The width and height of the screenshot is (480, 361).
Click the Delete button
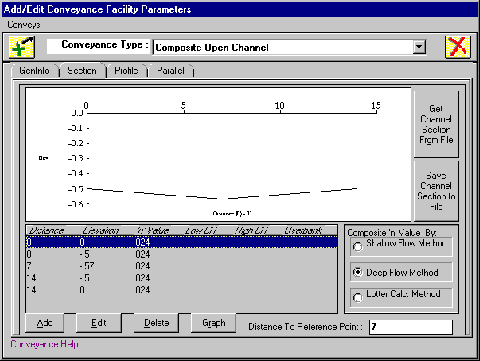(x=156, y=323)
